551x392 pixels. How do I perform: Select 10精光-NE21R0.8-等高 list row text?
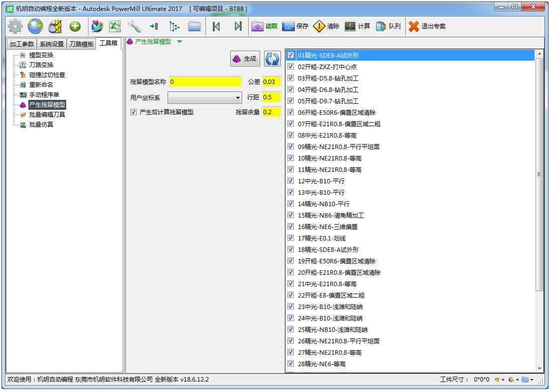(x=330, y=158)
